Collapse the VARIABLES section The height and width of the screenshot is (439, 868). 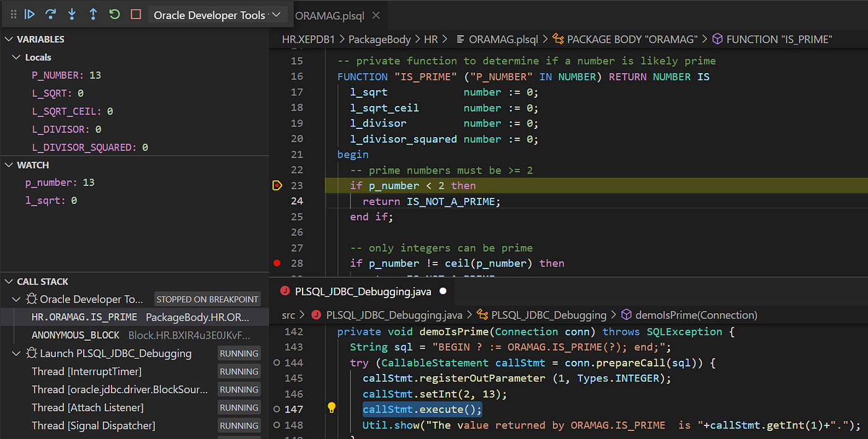click(x=9, y=38)
